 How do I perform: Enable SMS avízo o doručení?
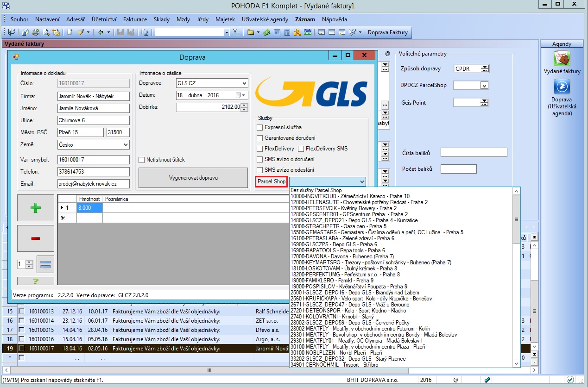[x=260, y=159]
